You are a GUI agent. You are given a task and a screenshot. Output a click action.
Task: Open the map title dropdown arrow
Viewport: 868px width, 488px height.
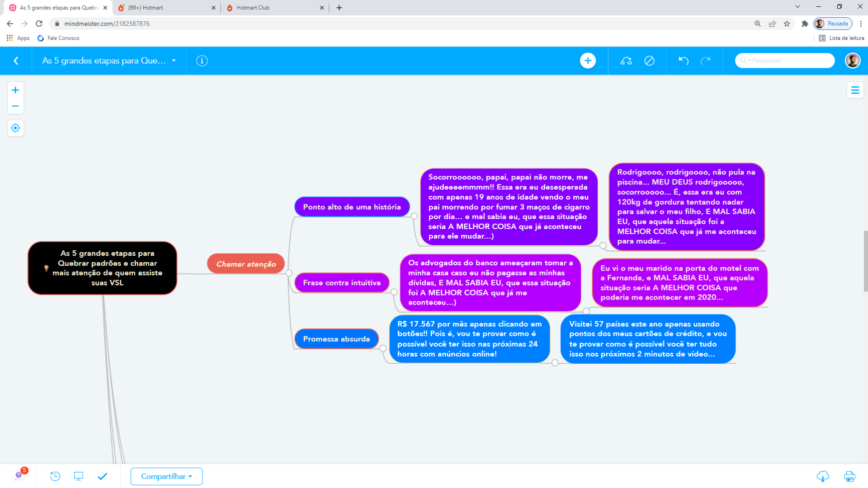point(174,61)
